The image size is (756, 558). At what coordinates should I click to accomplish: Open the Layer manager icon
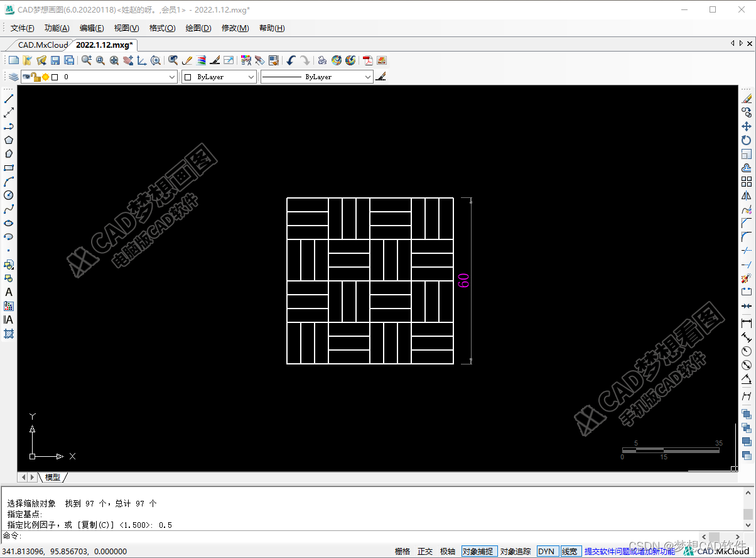[x=13, y=77]
